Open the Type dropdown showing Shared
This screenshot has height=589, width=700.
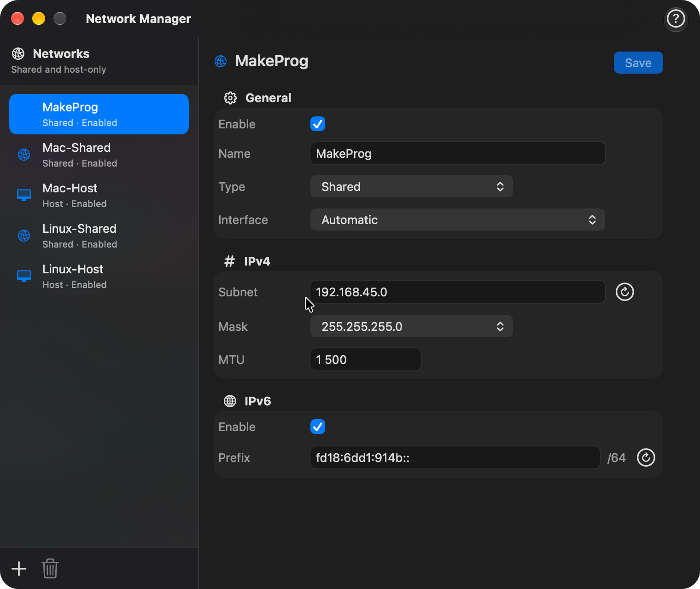point(411,186)
